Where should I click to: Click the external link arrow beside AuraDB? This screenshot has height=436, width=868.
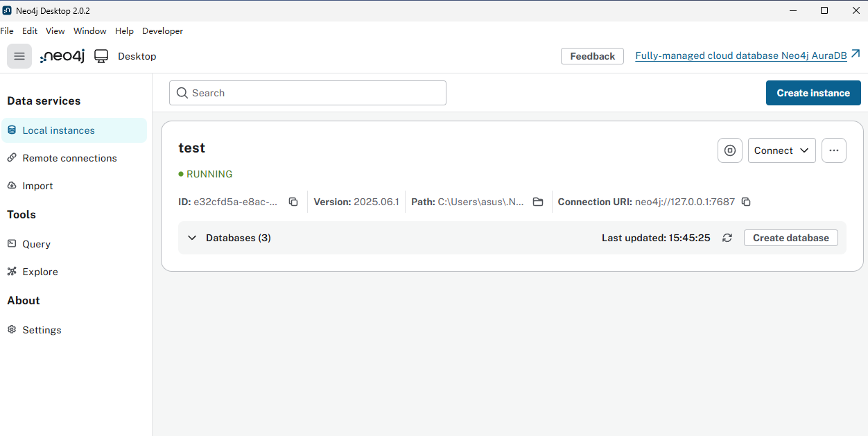(x=856, y=54)
